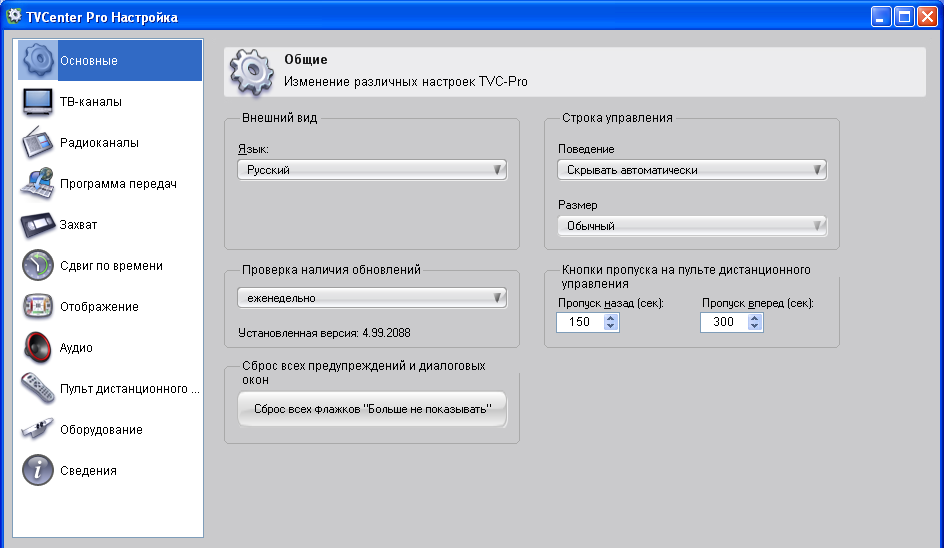
Task: Click the radio icon for Радиоканалы
Action: coord(38,142)
